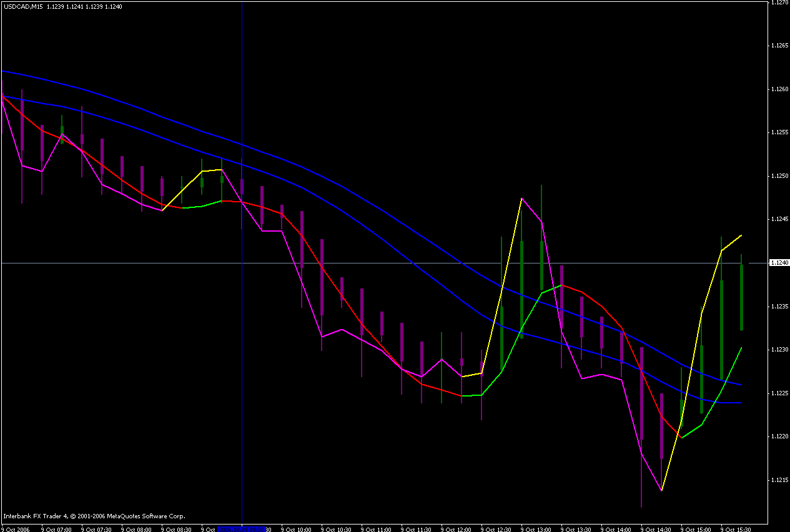The image size is (790, 532).
Task: Click the 1.1215 price axis label
Action: pos(779,480)
